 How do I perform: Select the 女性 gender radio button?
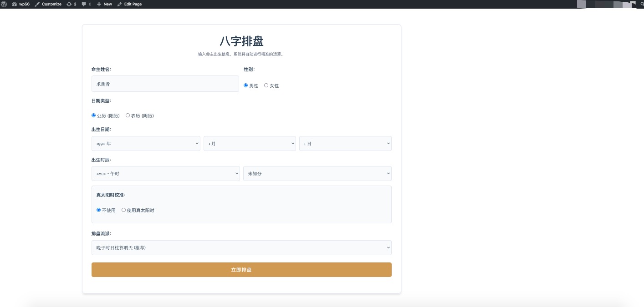[266, 86]
